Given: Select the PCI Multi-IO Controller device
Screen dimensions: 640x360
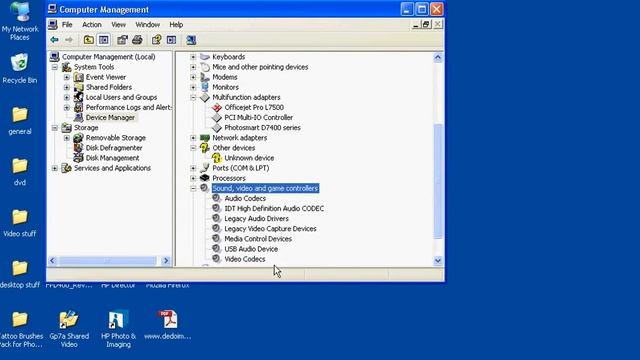Looking at the screenshot, I should pyautogui.click(x=259, y=118).
